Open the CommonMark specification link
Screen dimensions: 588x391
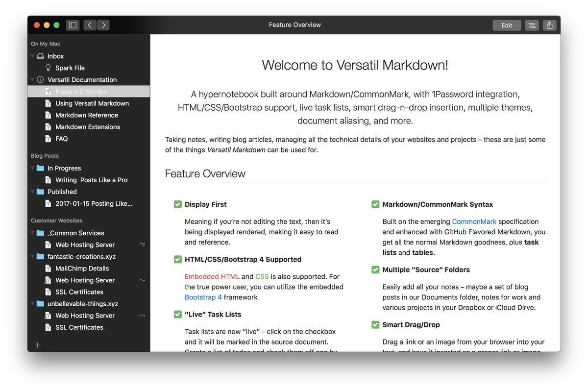click(474, 221)
